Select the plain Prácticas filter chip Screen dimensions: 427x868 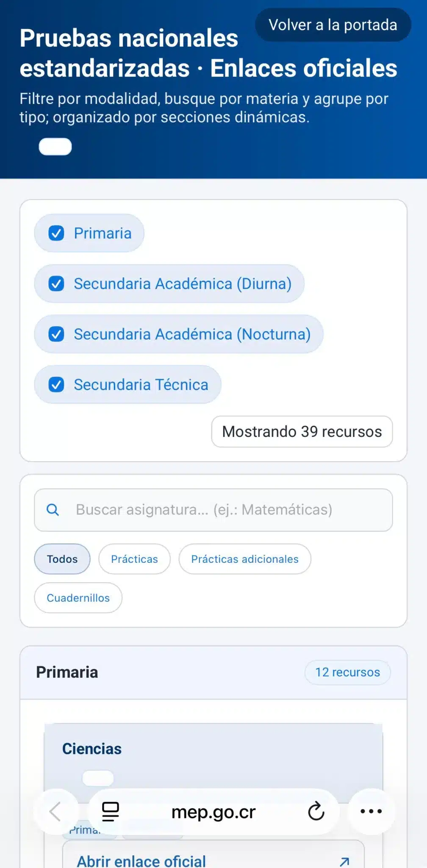[134, 559]
